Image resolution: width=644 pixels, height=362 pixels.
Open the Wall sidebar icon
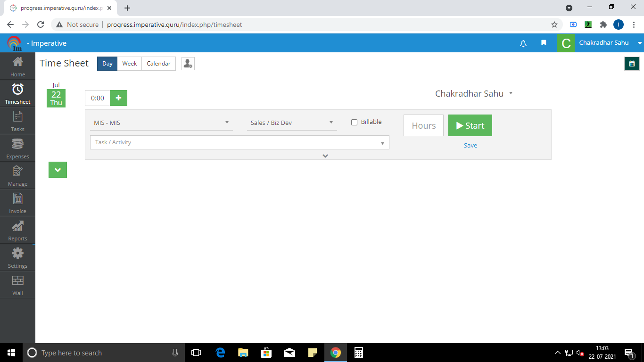click(17, 285)
